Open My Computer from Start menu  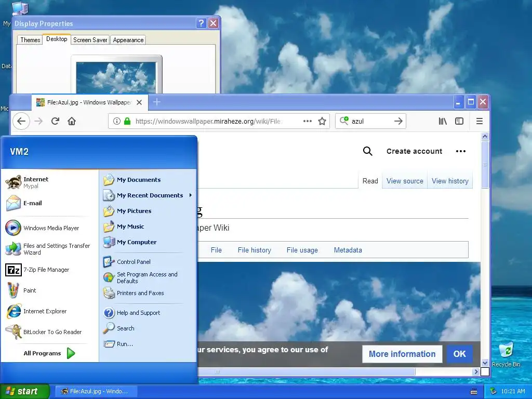[130, 242]
